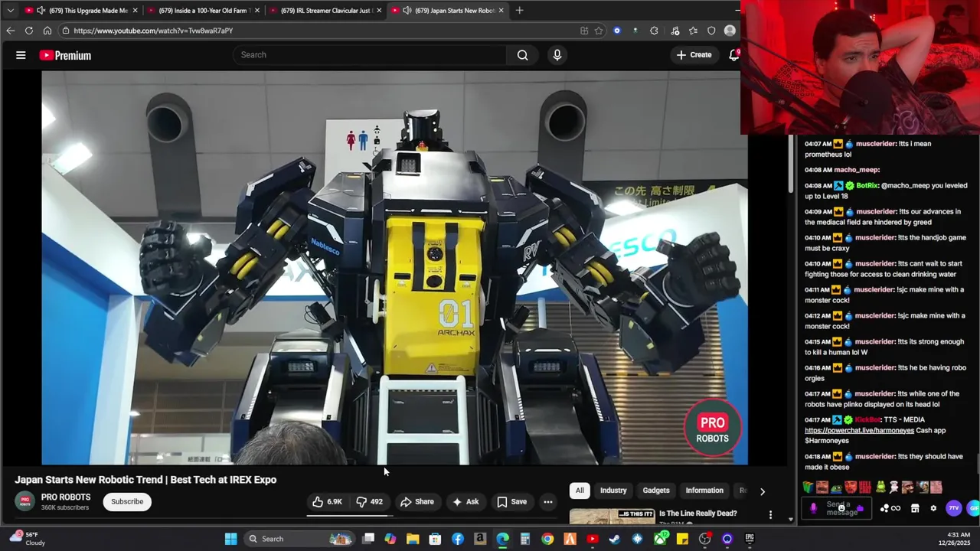Screen dimensions: 980x551
Task: Click the Ask button
Action: coord(465,502)
